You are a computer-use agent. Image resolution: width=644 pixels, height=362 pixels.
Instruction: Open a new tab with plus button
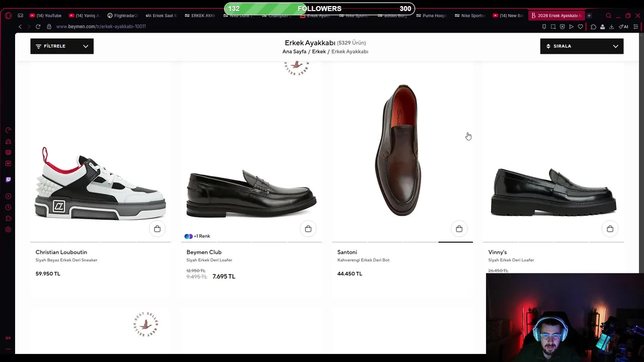coord(589,16)
